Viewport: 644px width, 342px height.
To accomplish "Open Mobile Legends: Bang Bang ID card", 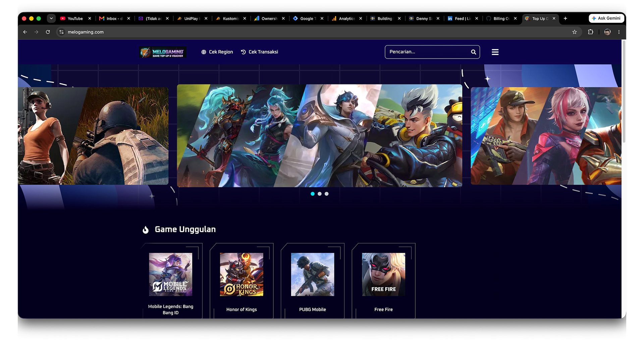I will pos(171,281).
